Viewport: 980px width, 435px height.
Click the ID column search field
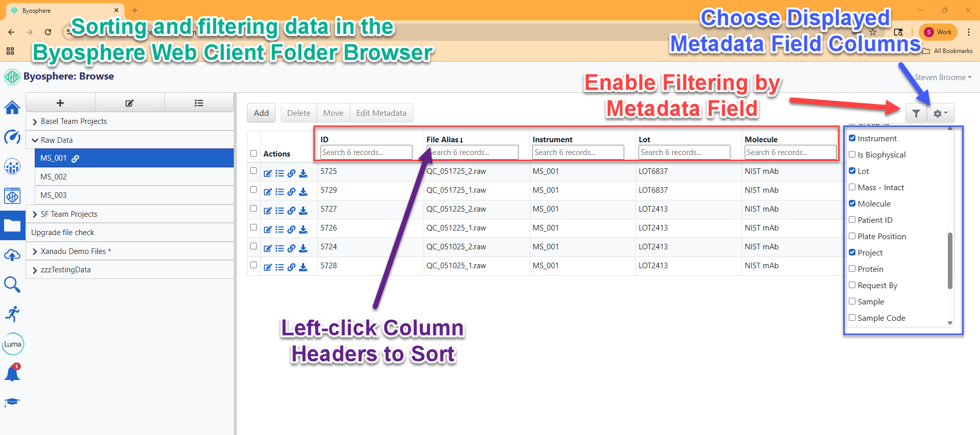click(366, 152)
